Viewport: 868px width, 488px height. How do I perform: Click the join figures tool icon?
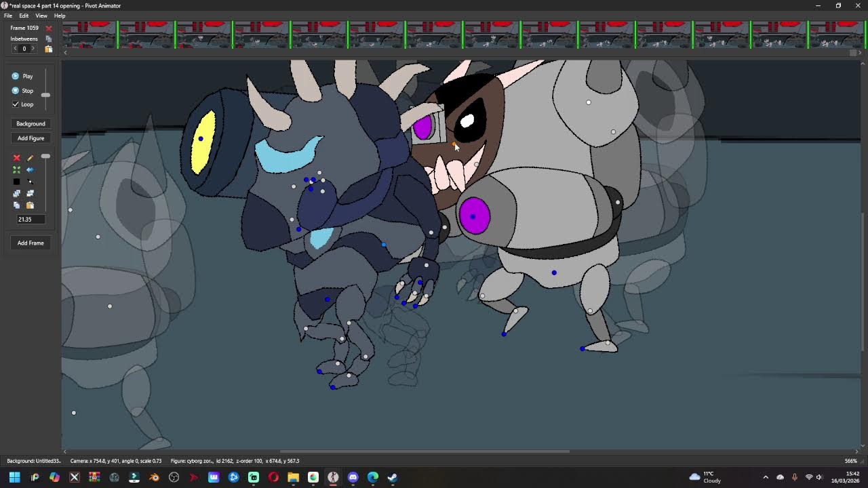point(30,182)
